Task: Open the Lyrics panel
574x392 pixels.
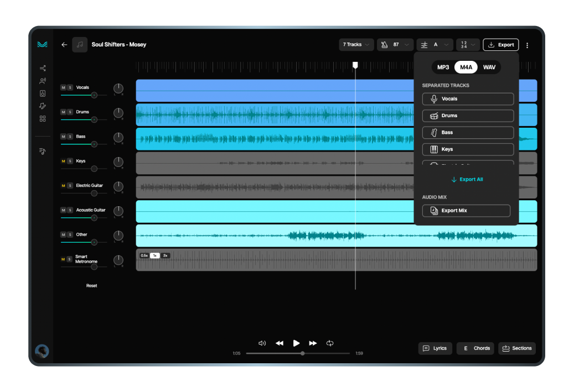Action: (x=435, y=348)
